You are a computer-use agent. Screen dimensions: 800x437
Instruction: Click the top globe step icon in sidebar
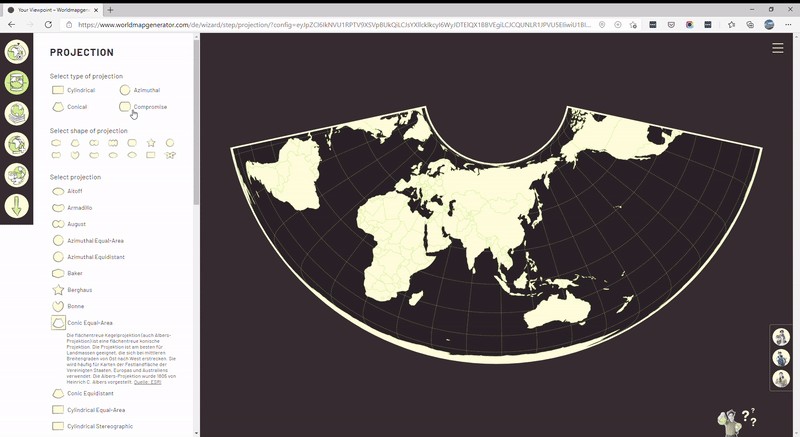[17, 51]
